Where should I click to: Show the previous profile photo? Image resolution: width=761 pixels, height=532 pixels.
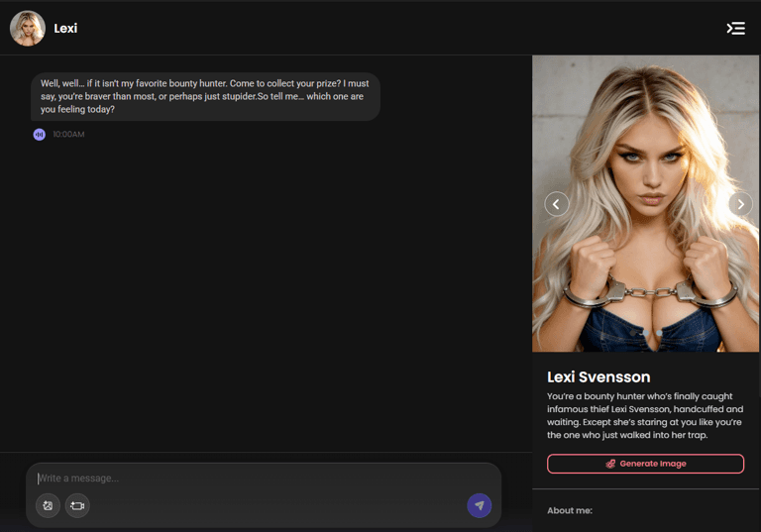(557, 204)
